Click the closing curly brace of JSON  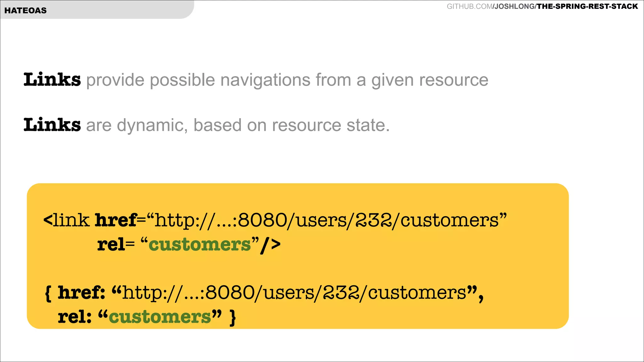(x=233, y=317)
